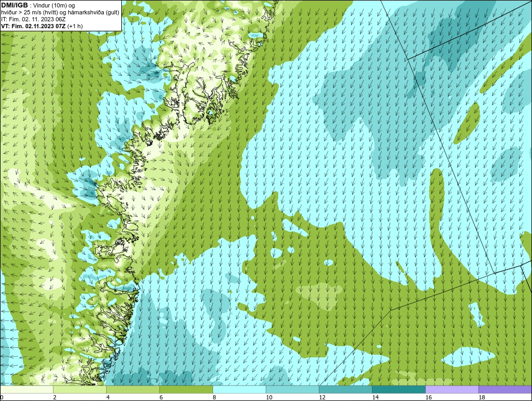Click the legend tick label '4'
Screen dimensions: 532x401
(x=108, y=397)
